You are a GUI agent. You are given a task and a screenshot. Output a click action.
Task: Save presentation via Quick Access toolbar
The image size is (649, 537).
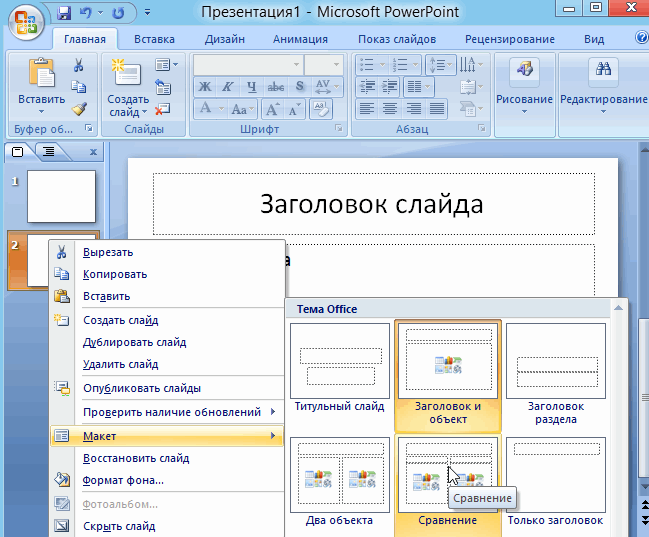(65, 14)
